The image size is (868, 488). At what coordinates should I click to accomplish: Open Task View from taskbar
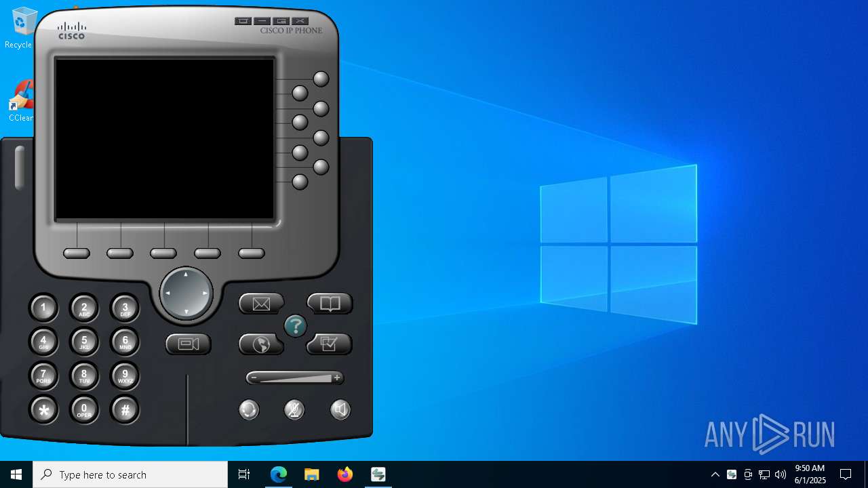(244, 474)
